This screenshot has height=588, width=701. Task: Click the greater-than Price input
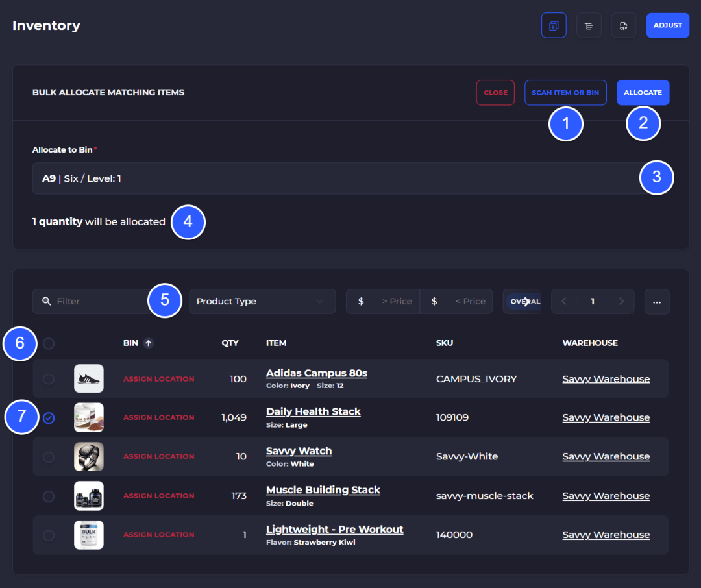(x=383, y=301)
